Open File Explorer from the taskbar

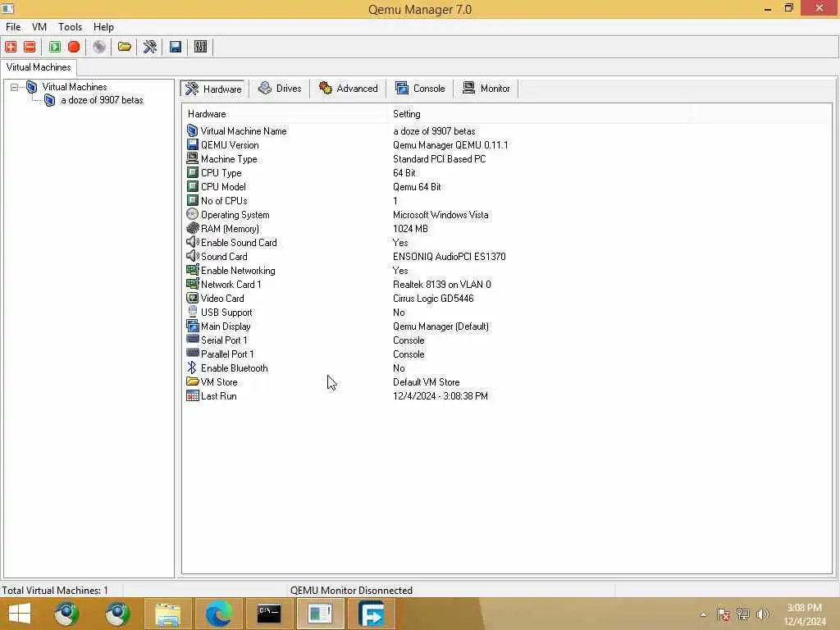[167, 614]
